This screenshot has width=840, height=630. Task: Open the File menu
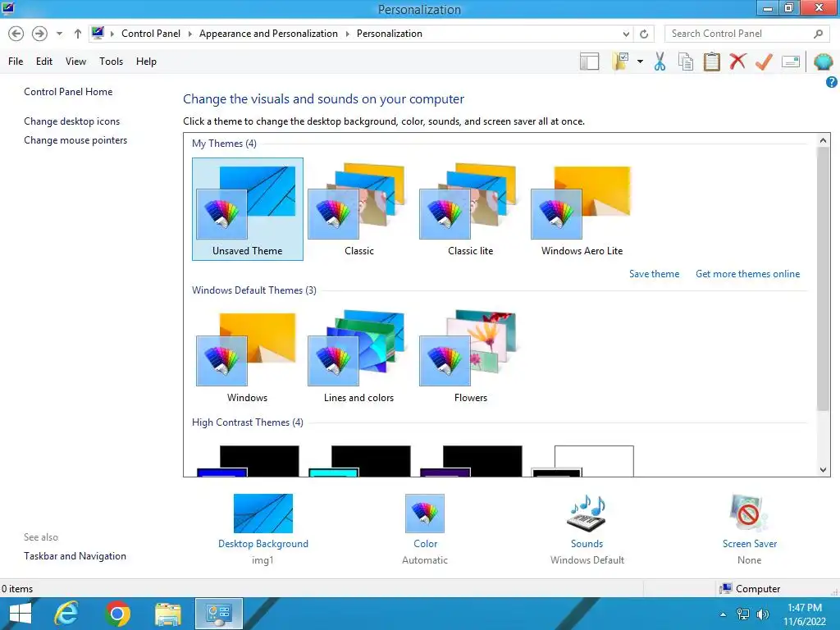click(x=16, y=61)
